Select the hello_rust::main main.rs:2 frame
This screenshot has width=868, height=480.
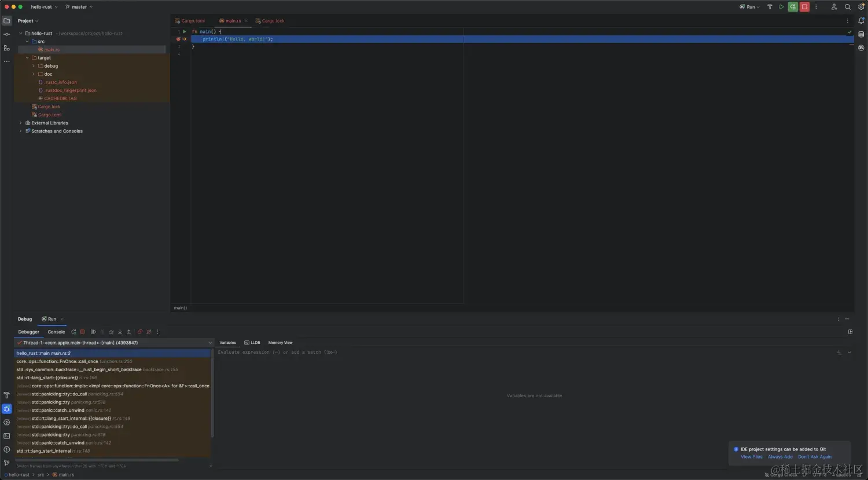(113, 353)
